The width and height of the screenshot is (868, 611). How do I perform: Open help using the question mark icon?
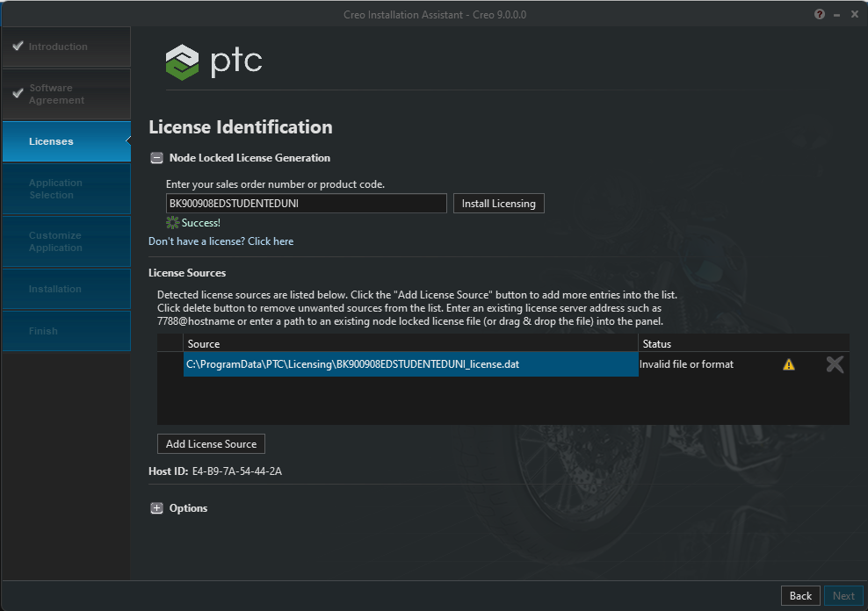[819, 14]
